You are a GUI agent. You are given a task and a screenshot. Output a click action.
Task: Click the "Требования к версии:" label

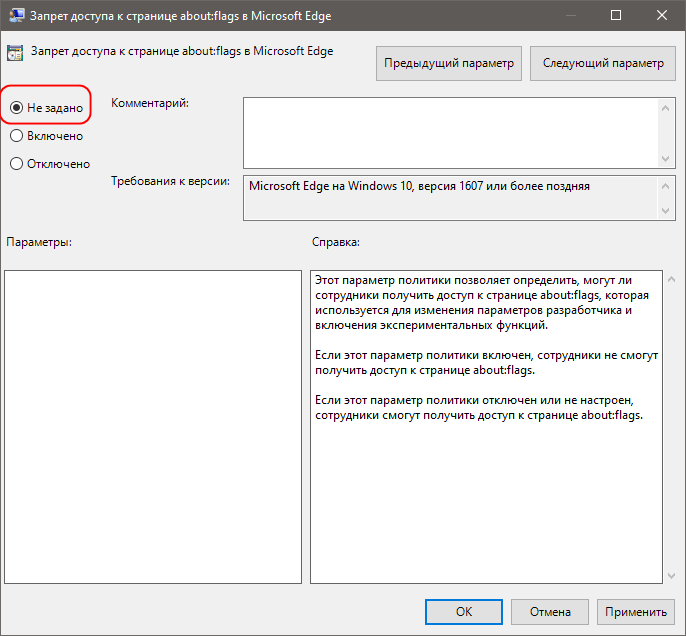pyautogui.click(x=170, y=181)
